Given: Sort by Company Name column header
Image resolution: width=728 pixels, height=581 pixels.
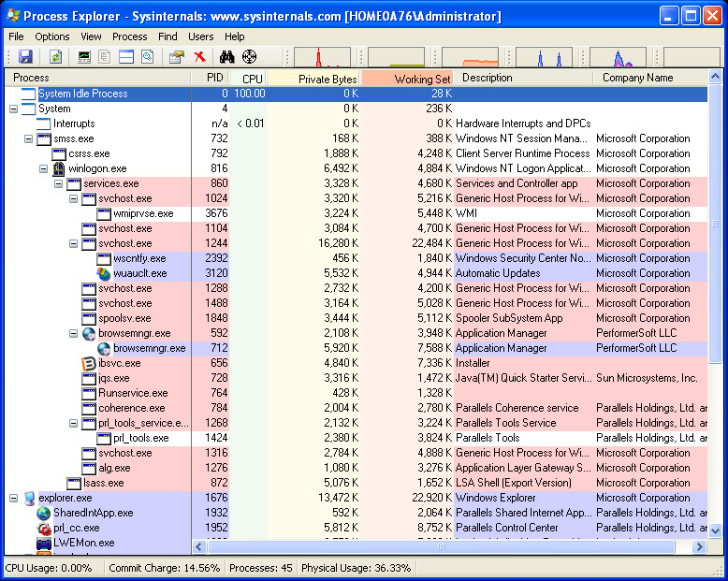Looking at the screenshot, I should [x=650, y=78].
